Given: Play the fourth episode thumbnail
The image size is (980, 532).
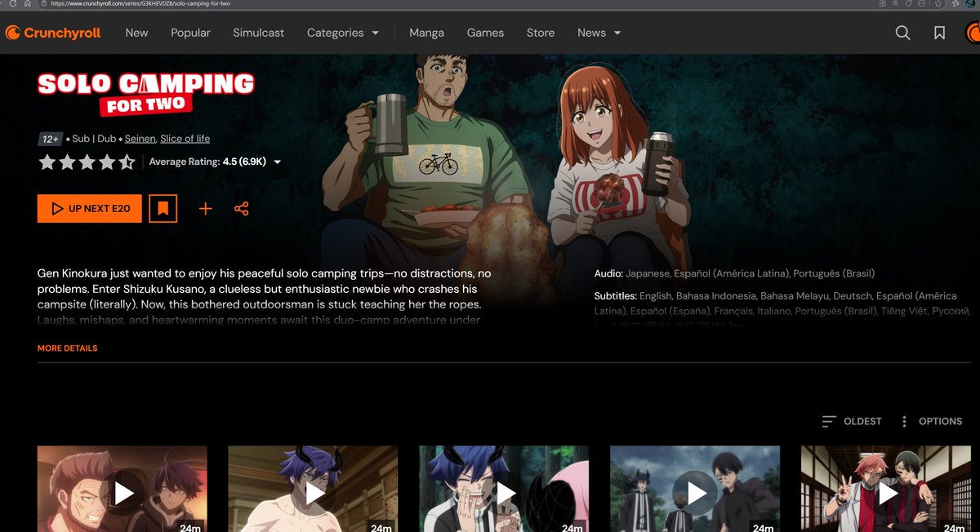Looking at the screenshot, I should tap(695, 489).
